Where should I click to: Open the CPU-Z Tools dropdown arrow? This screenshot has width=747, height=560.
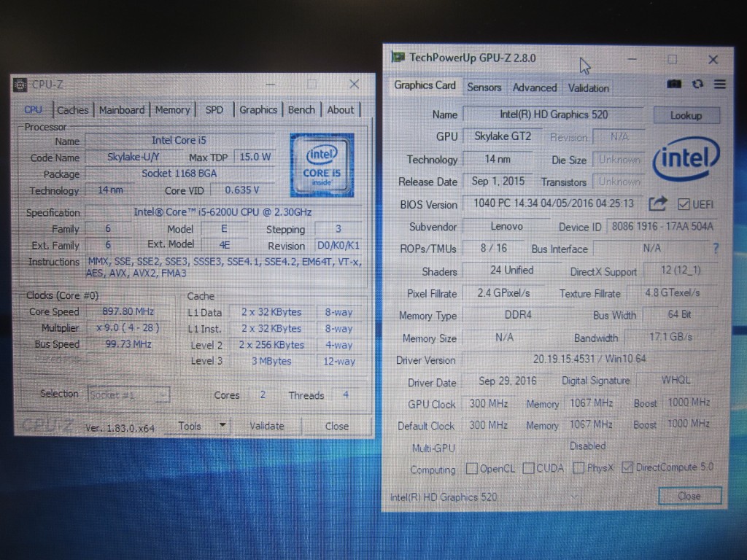point(222,425)
